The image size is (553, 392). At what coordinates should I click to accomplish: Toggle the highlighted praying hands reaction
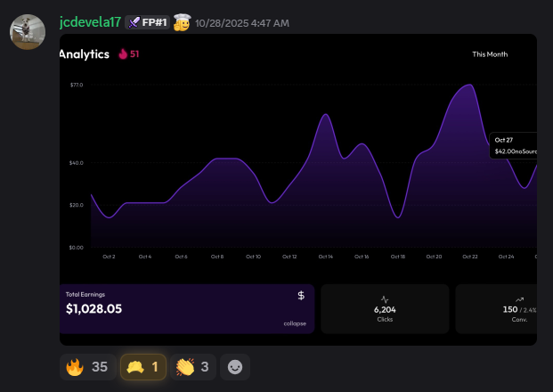tap(143, 366)
